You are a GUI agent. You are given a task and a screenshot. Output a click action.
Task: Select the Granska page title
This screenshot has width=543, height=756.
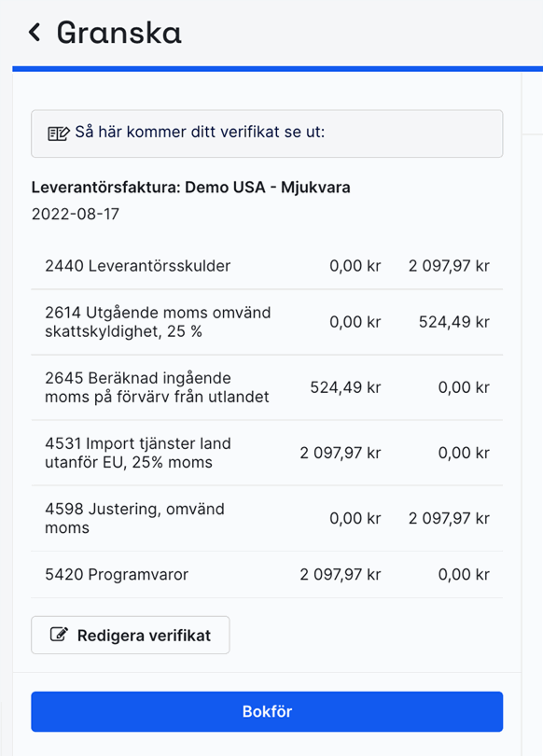tap(118, 33)
